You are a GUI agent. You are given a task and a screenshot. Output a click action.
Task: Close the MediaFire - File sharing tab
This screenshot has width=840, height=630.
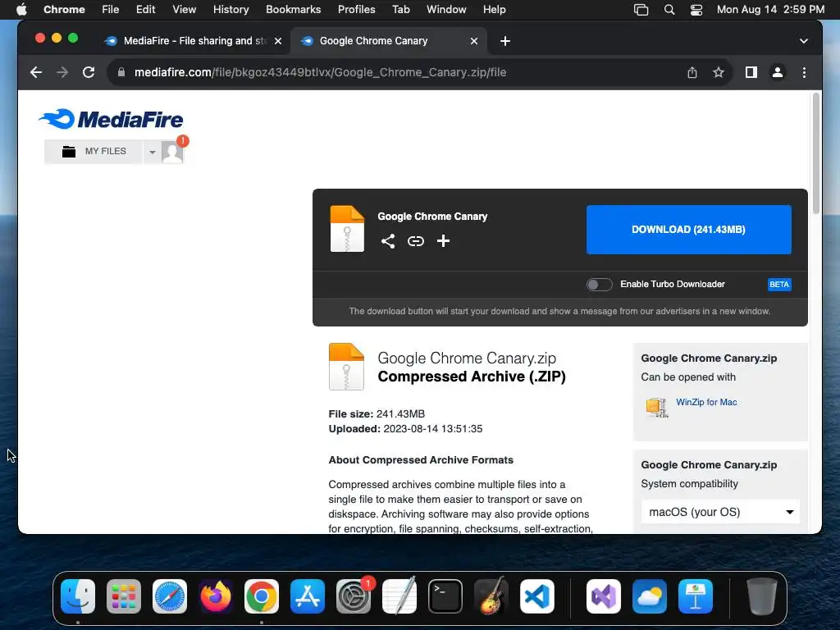[278, 41]
